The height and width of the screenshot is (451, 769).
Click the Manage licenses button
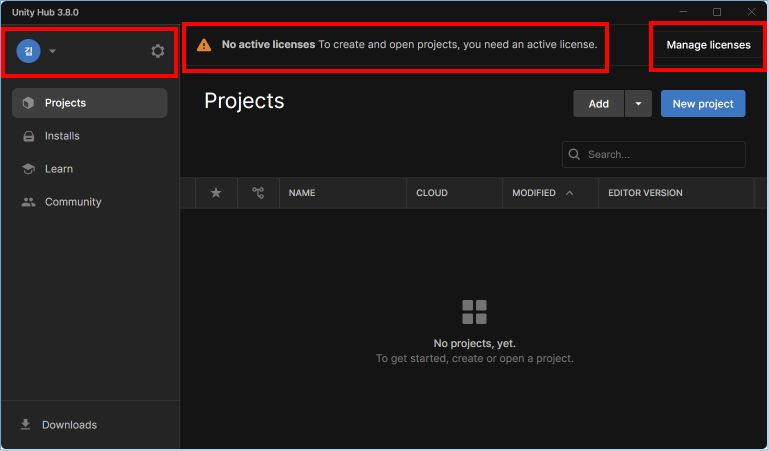click(x=708, y=45)
